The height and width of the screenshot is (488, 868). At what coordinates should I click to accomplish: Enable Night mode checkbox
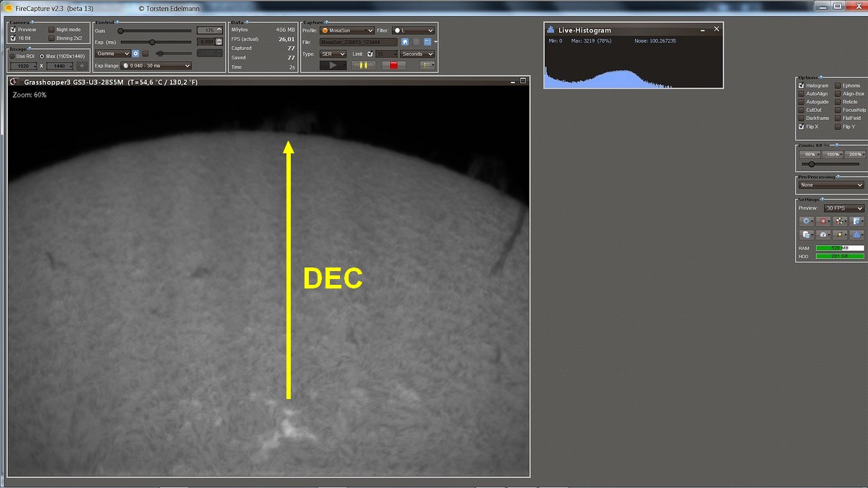click(51, 30)
